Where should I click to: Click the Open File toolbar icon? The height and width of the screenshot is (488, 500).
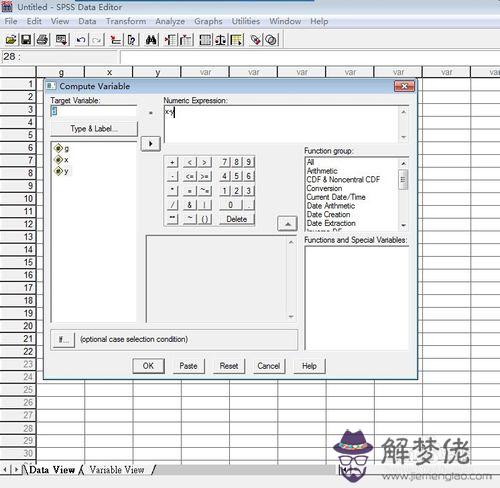click(11, 40)
